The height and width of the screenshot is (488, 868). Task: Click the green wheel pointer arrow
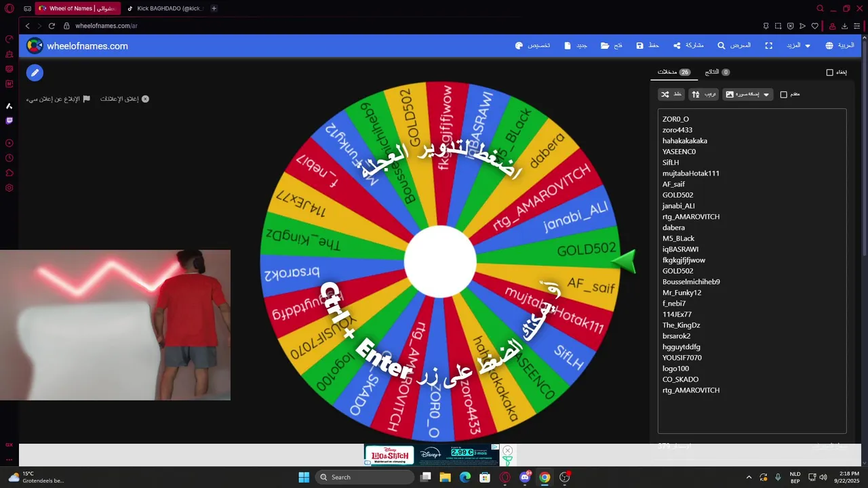(x=624, y=262)
